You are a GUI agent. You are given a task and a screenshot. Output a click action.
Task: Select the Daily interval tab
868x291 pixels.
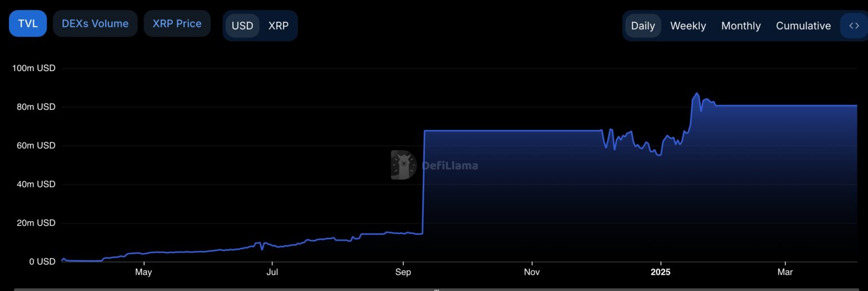point(643,26)
